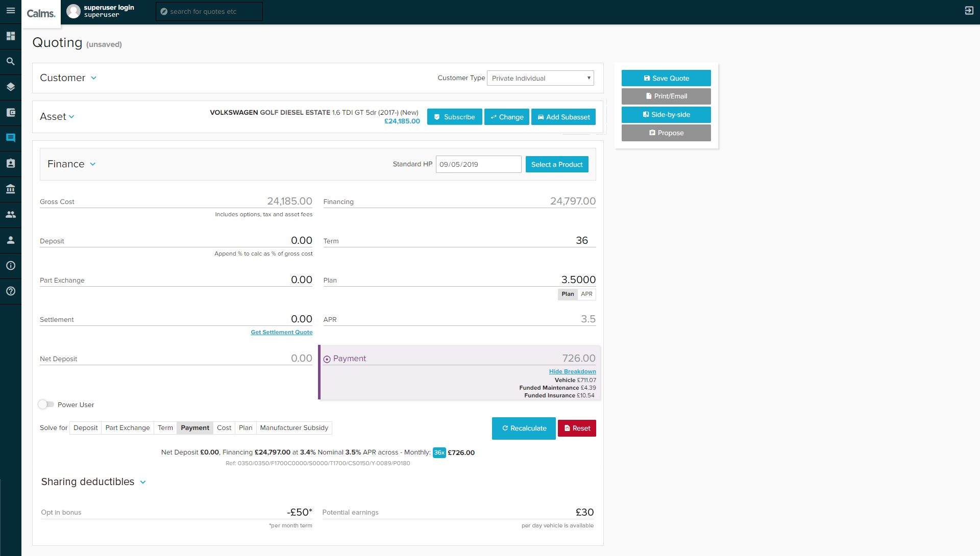
Task: Solve for Term option
Action: [x=165, y=428]
